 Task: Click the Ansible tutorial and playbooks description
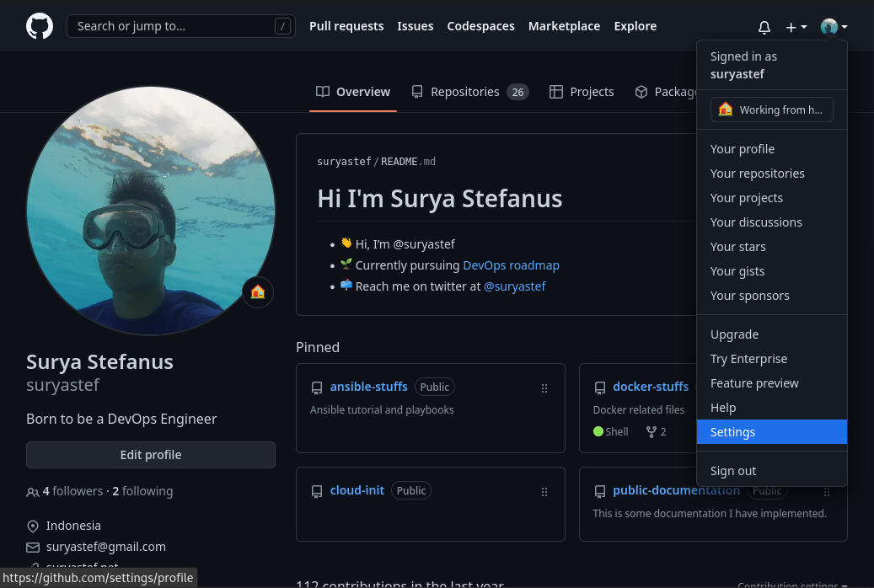tap(382, 410)
